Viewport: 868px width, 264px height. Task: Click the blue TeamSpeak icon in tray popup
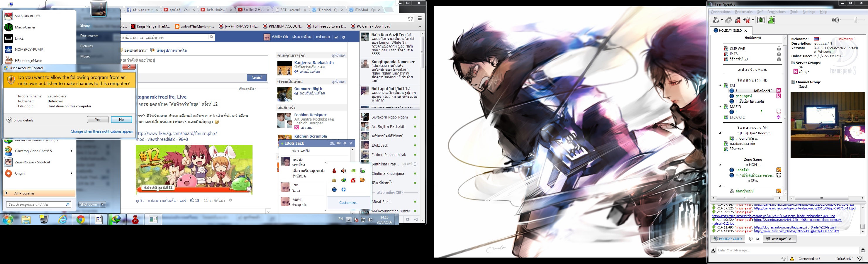coord(334,189)
